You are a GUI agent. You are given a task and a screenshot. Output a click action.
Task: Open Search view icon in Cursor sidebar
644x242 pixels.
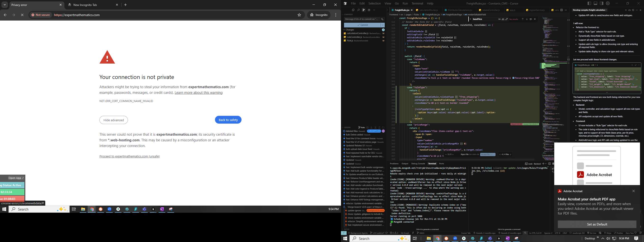(x=358, y=10)
